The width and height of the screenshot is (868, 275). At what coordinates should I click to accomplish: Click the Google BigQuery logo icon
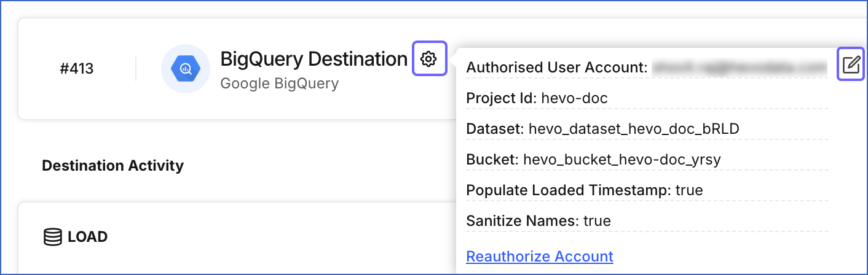[186, 68]
